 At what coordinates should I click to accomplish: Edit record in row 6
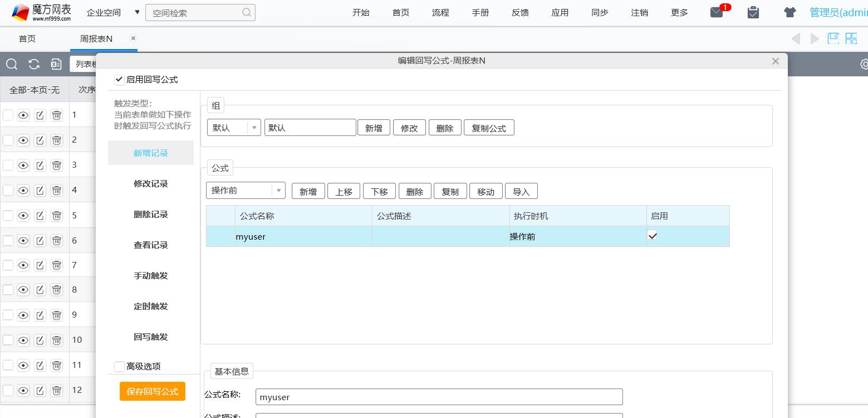pos(40,241)
